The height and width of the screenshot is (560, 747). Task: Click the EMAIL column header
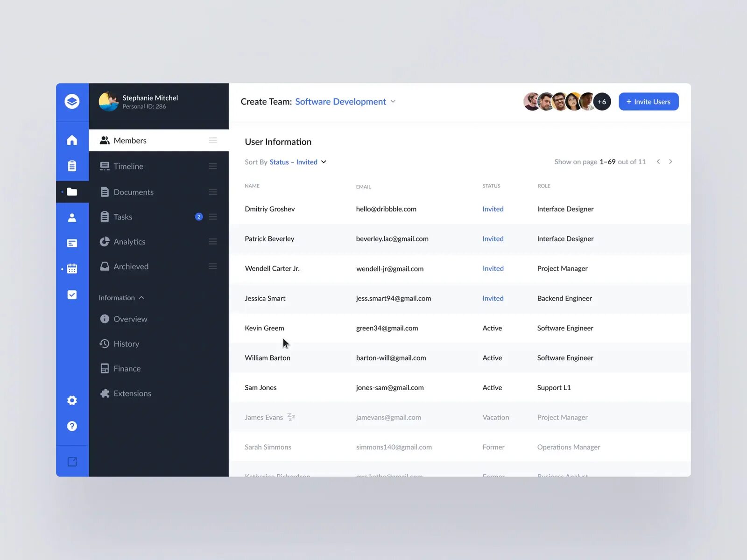[363, 187]
